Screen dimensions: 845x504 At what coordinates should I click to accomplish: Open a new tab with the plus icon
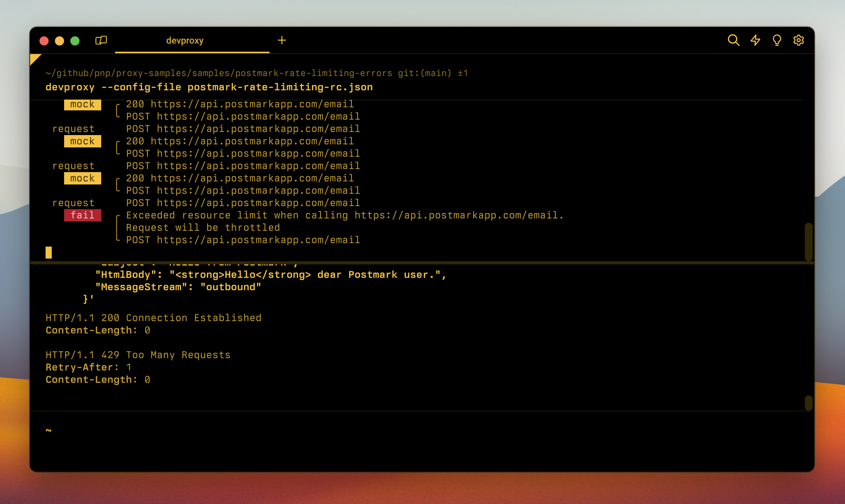point(282,40)
